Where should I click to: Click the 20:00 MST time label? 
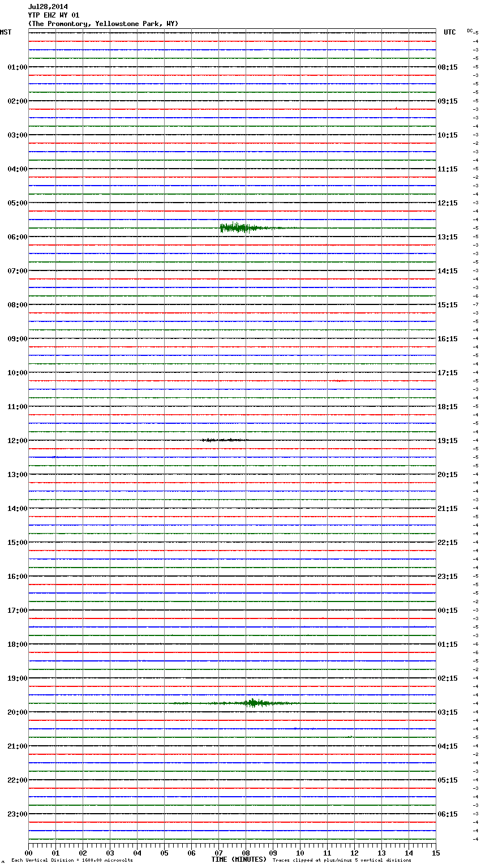tap(18, 712)
